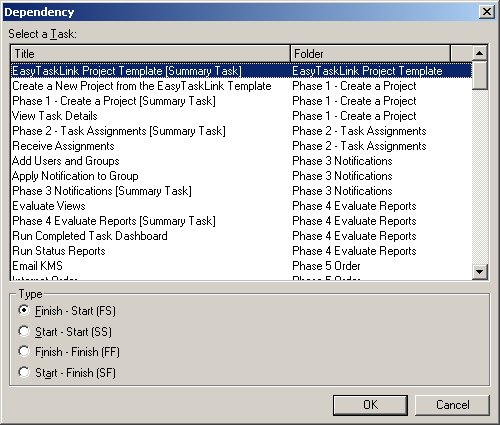Select Run Completed Task Dashboard task

point(242,236)
